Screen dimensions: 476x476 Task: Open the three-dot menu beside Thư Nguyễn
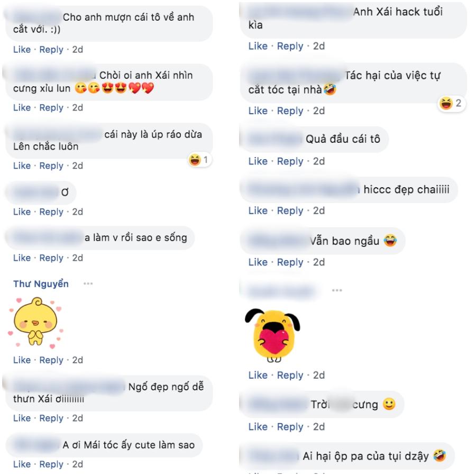88,283
